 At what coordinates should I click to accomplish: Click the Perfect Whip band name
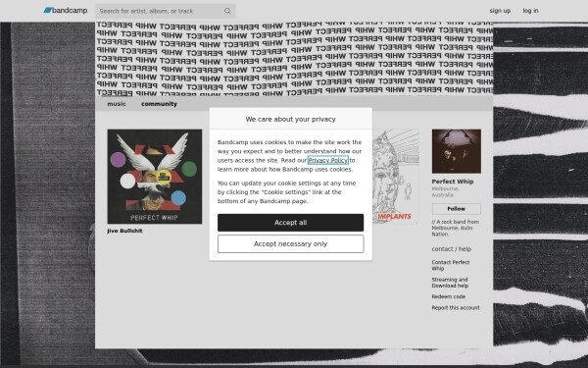[x=452, y=182]
